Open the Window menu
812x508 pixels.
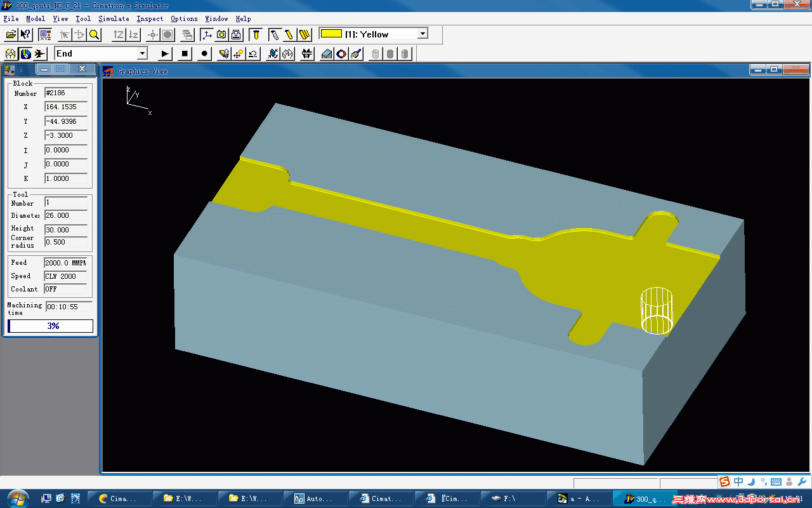coord(216,19)
